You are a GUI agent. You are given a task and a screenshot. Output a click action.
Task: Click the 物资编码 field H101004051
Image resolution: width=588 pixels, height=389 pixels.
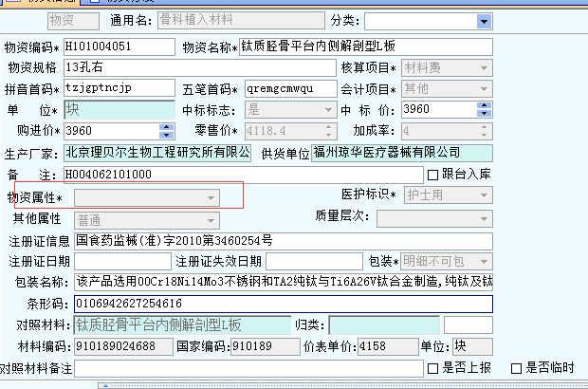coord(119,46)
